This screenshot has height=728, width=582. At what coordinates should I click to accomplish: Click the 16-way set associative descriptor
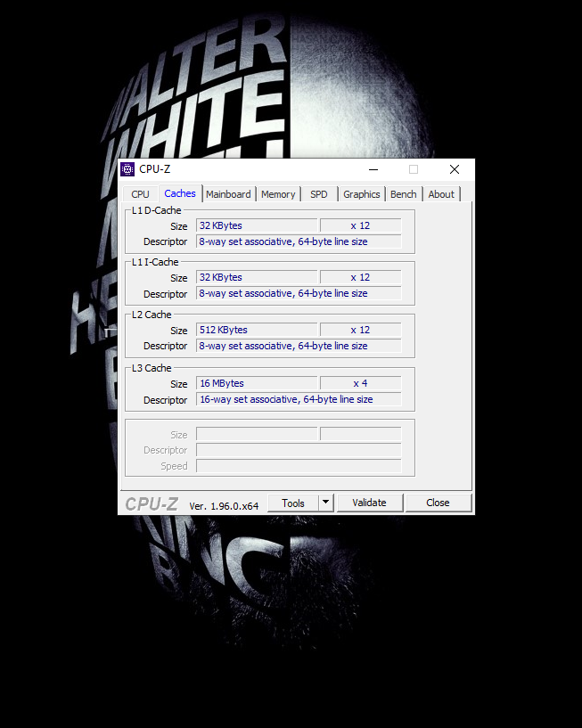299,399
